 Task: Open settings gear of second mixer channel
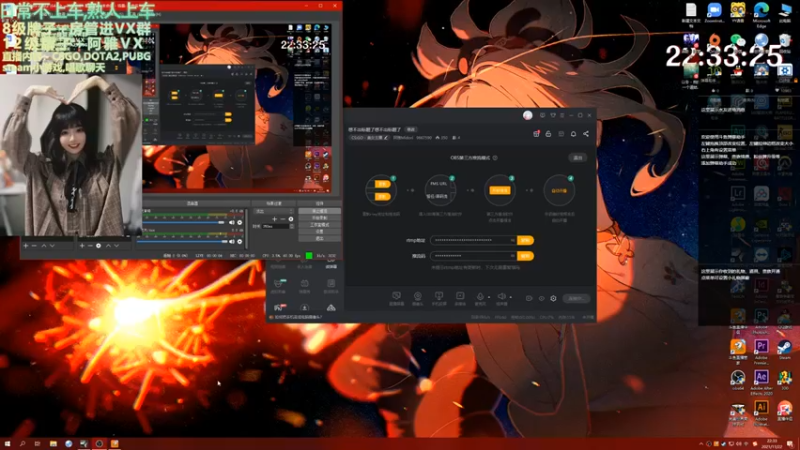point(239,241)
